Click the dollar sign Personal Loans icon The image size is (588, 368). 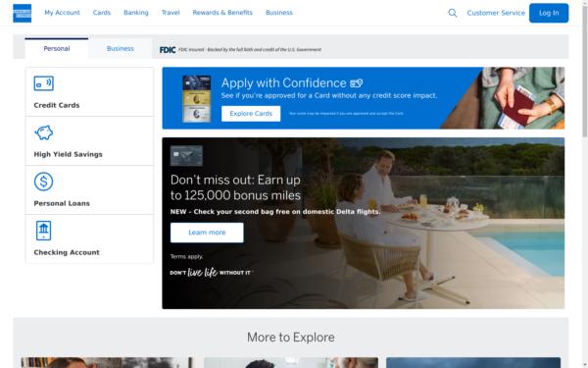tap(43, 182)
